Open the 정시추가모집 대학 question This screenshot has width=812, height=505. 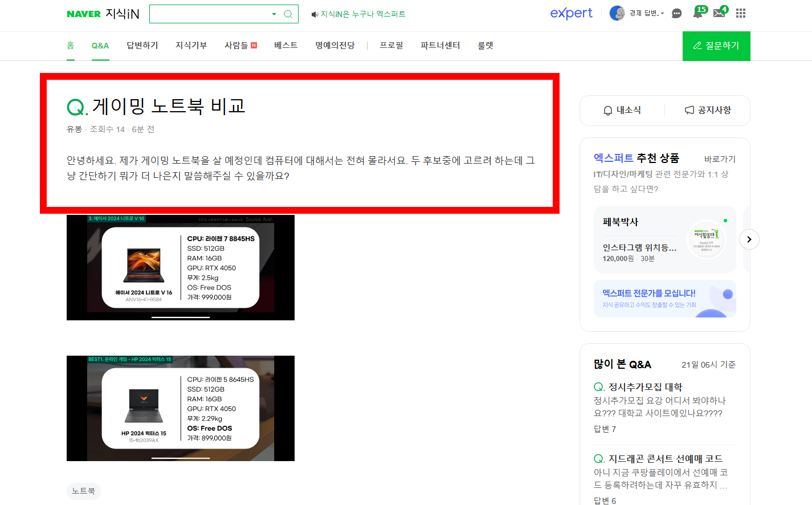coord(645,387)
